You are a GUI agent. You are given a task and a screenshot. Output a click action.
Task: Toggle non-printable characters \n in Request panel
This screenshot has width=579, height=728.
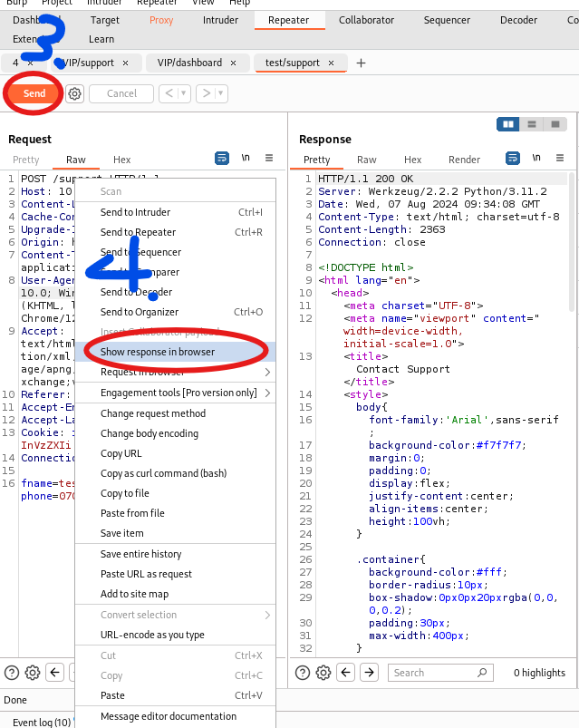(246, 158)
